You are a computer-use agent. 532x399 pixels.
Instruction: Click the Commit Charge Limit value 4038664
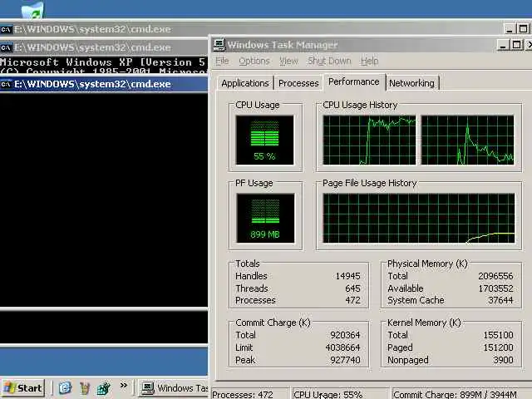coord(342,347)
